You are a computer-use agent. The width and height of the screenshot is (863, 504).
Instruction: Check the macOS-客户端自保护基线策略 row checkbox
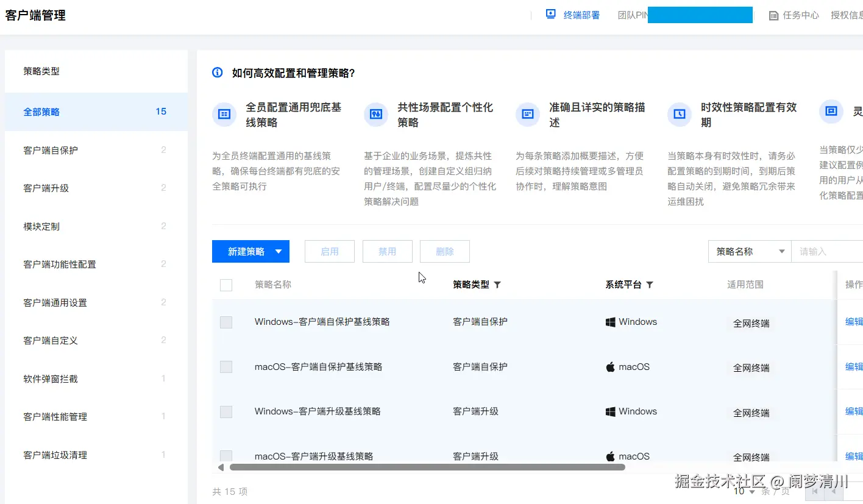(226, 367)
